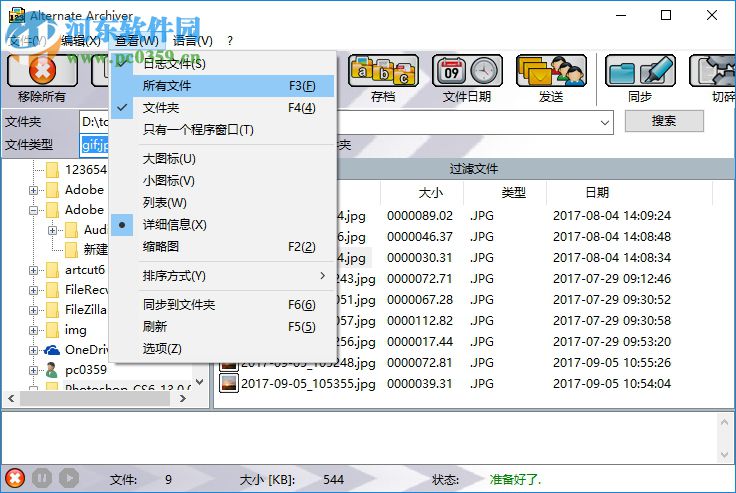The image size is (736, 493).
Task: Expand the artcut6 folder node
Action: pyautogui.click(x=33, y=270)
